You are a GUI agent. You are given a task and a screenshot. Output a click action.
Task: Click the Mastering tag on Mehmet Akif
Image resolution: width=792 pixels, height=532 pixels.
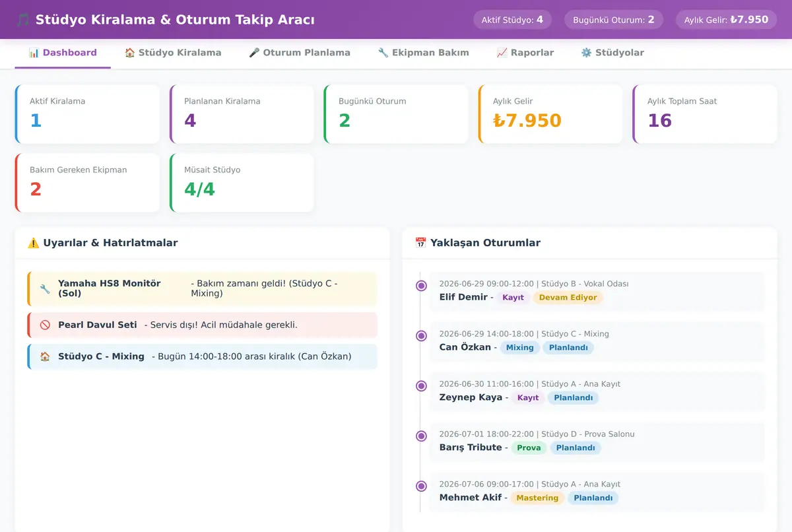537,498
